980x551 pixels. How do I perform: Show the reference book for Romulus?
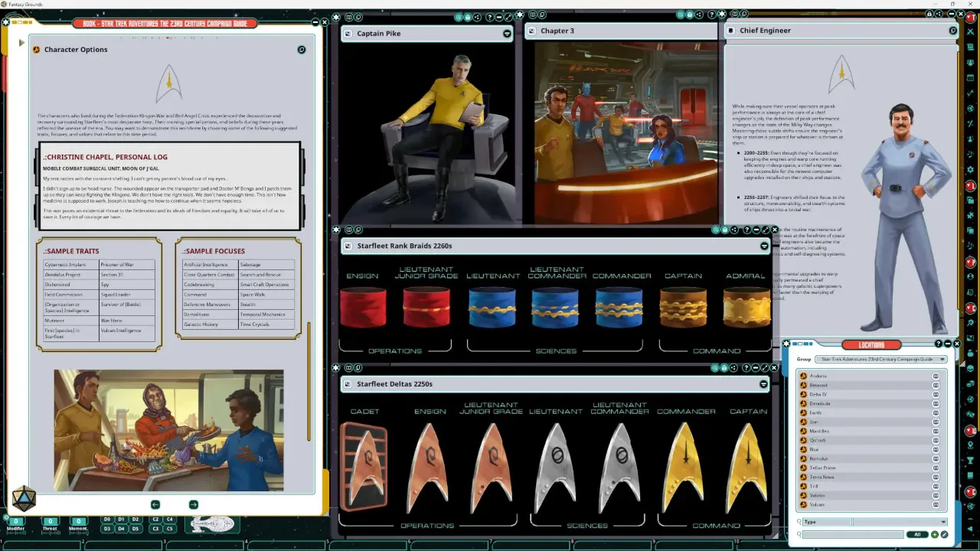pyautogui.click(x=936, y=458)
